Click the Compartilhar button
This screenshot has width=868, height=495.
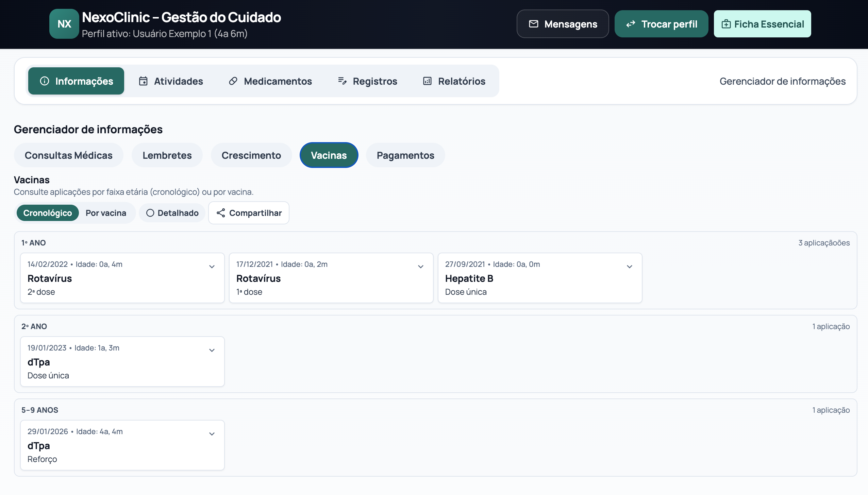(249, 213)
